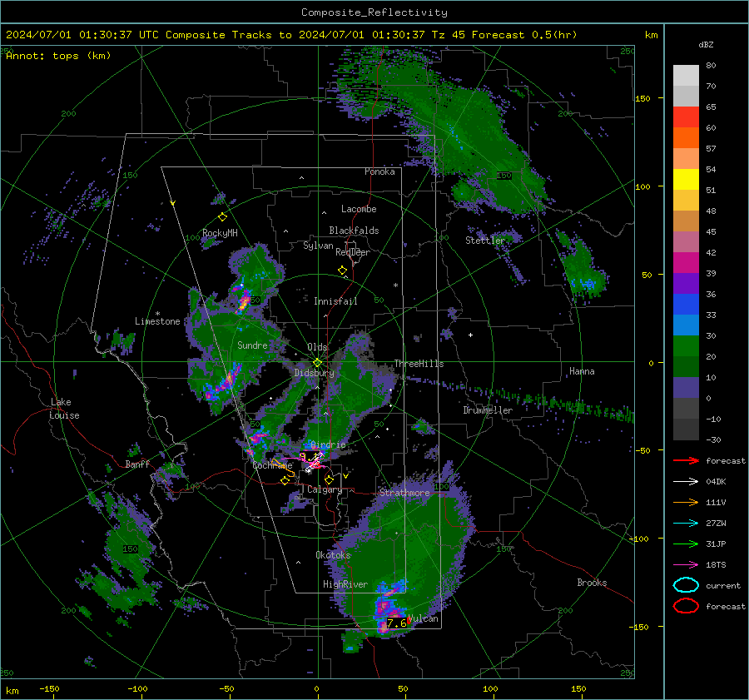Viewport: 749px width, 700px height.
Task: Click the magenta 18TS arrow icon
Action: point(686,565)
